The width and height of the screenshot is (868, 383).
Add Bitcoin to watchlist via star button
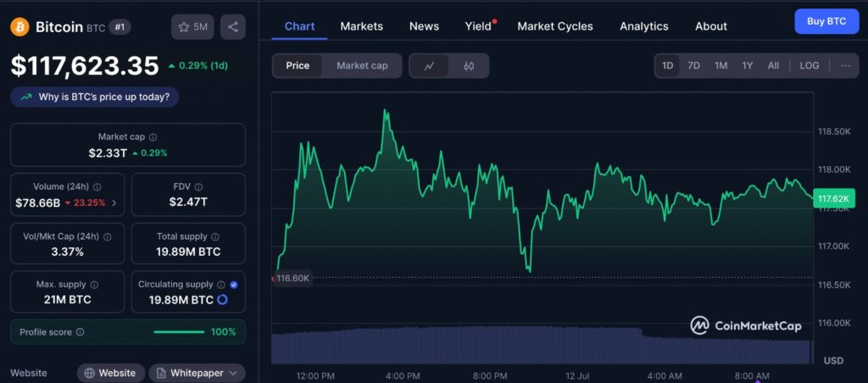pos(192,26)
